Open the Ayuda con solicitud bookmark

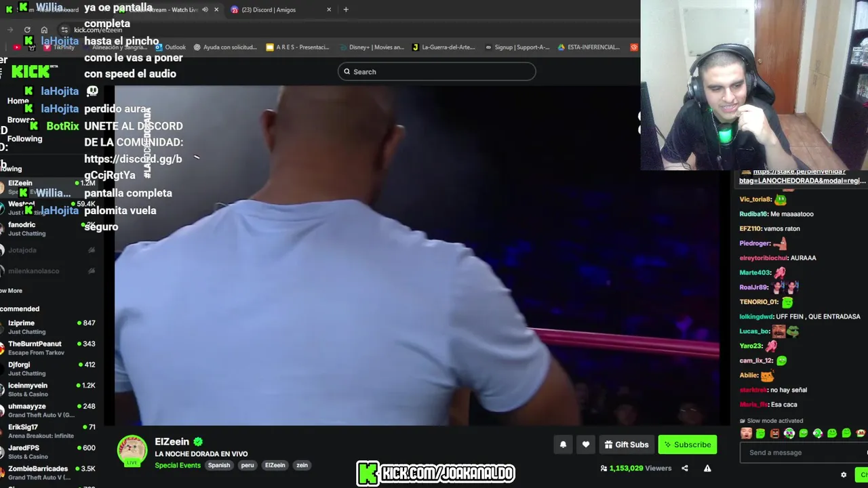click(x=225, y=47)
